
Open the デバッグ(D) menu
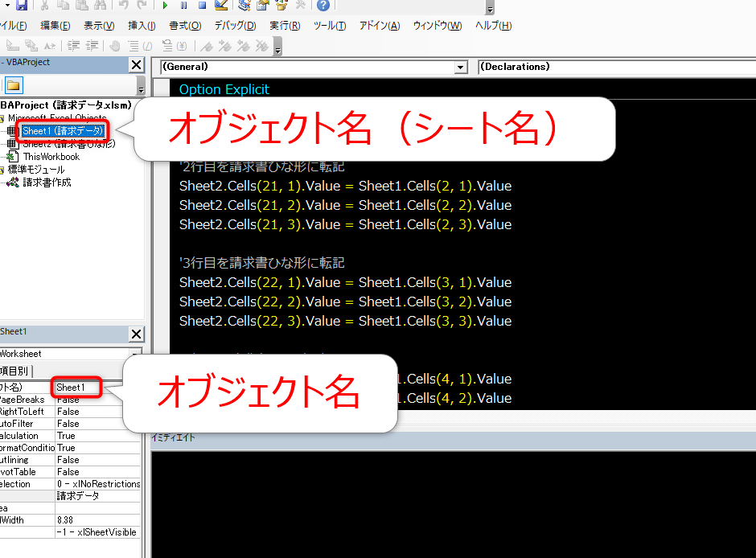click(236, 26)
